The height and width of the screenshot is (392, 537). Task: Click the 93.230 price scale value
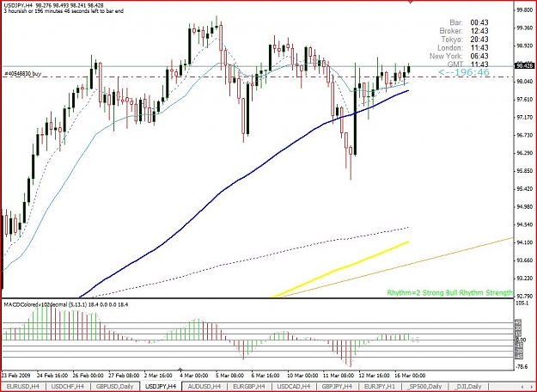coord(524,279)
